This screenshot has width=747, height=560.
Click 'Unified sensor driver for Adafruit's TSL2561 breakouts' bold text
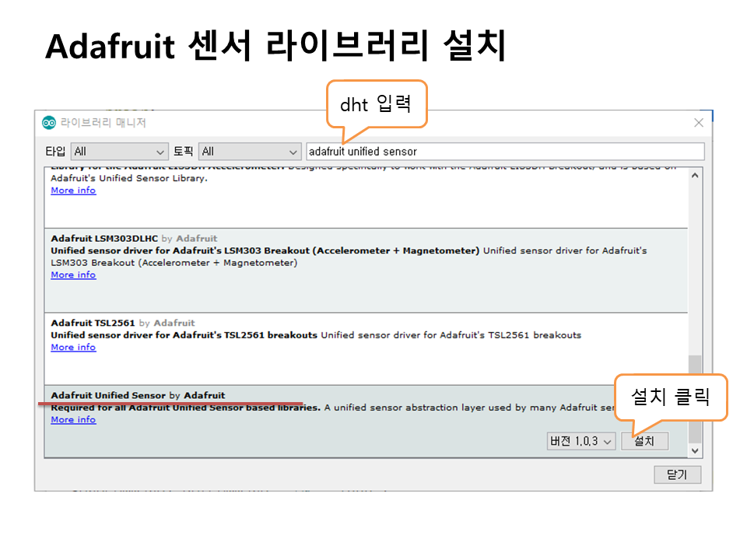(184, 335)
